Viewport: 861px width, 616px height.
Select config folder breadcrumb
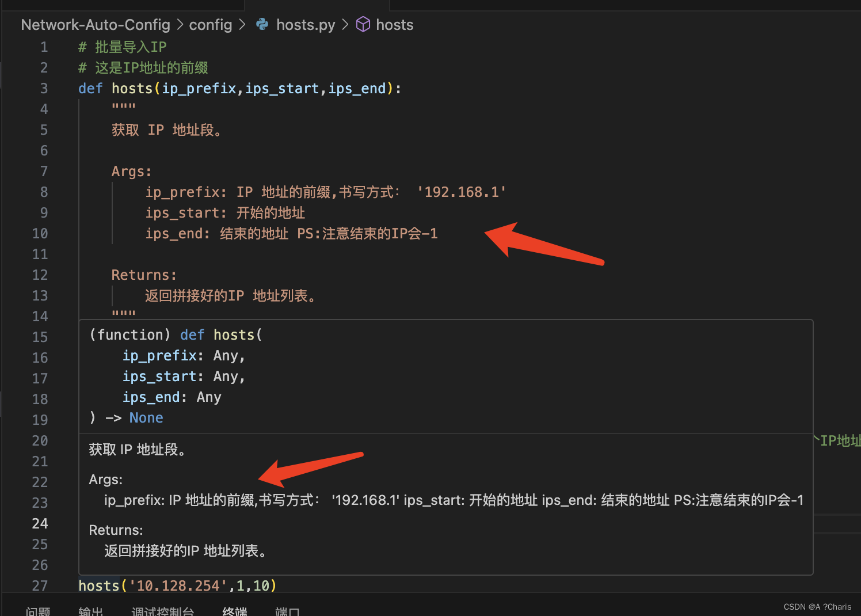211,25
